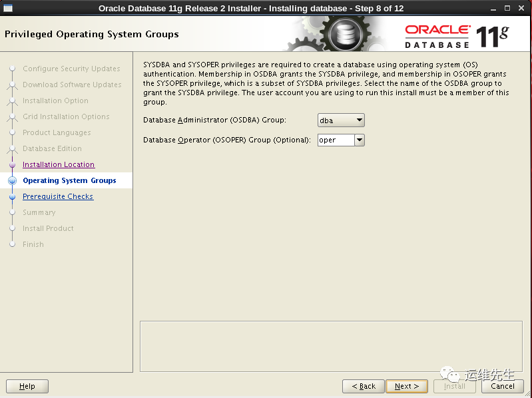This screenshot has width=532, height=398.
Task: Click the Installation Option step
Action: click(x=56, y=100)
